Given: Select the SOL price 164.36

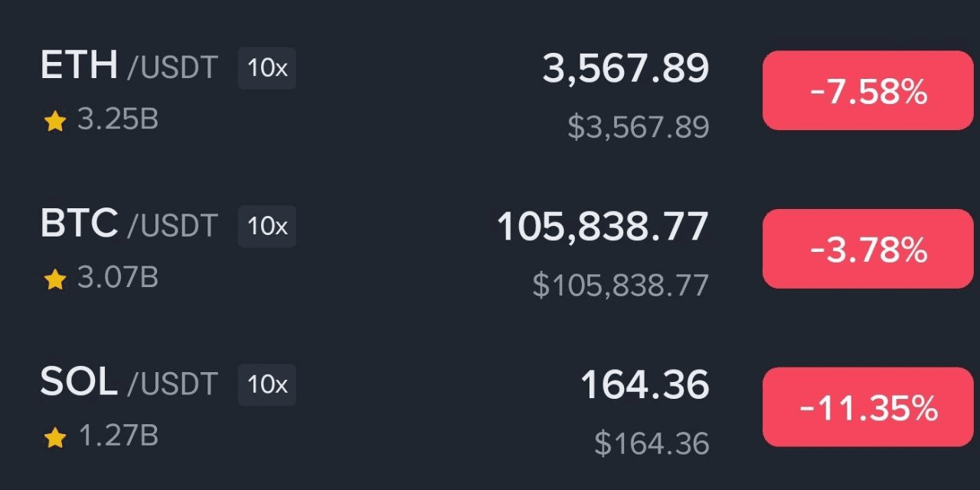Looking at the screenshot, I should click(645, 385).
